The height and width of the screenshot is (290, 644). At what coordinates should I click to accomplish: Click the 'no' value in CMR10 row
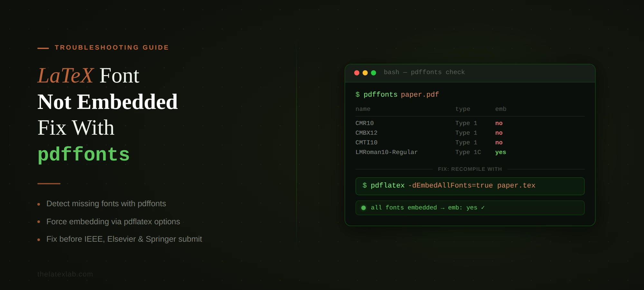(x=499, y=123)
